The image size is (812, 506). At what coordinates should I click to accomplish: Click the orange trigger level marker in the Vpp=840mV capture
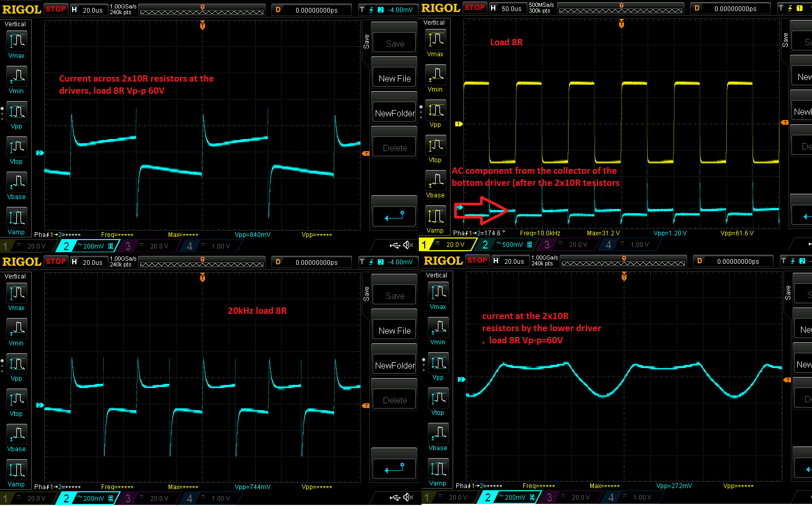(366, 153)
